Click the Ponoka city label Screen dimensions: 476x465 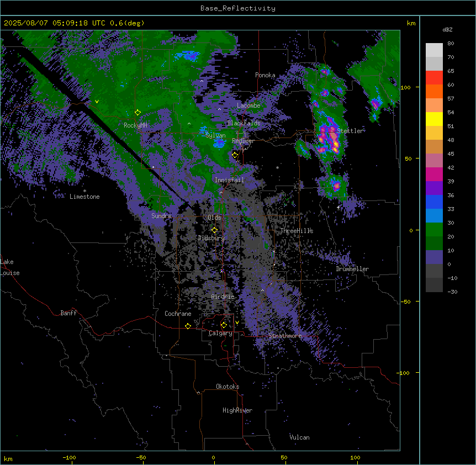tap(265, 75)
